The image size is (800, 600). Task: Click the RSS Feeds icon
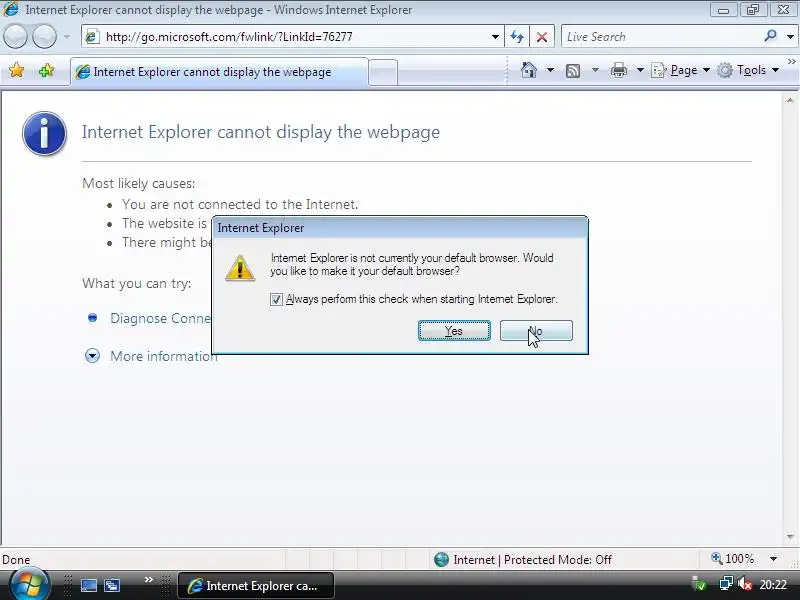tap(573, 70)
